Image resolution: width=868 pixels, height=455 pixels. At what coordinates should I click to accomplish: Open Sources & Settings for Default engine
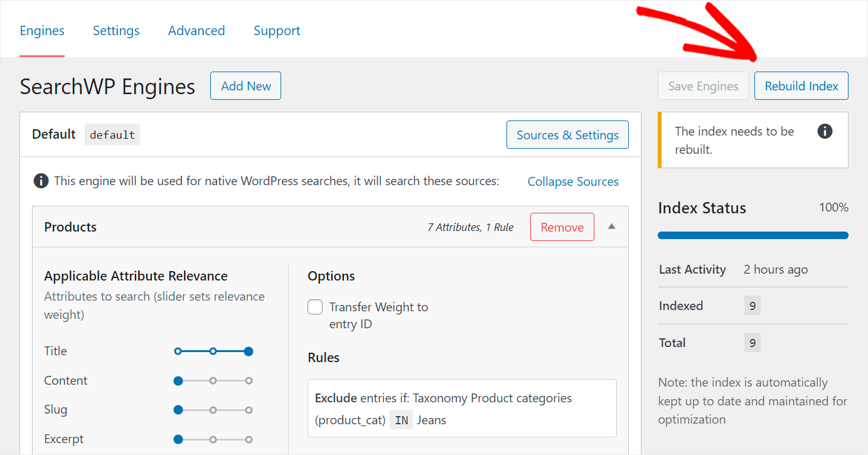567,135
